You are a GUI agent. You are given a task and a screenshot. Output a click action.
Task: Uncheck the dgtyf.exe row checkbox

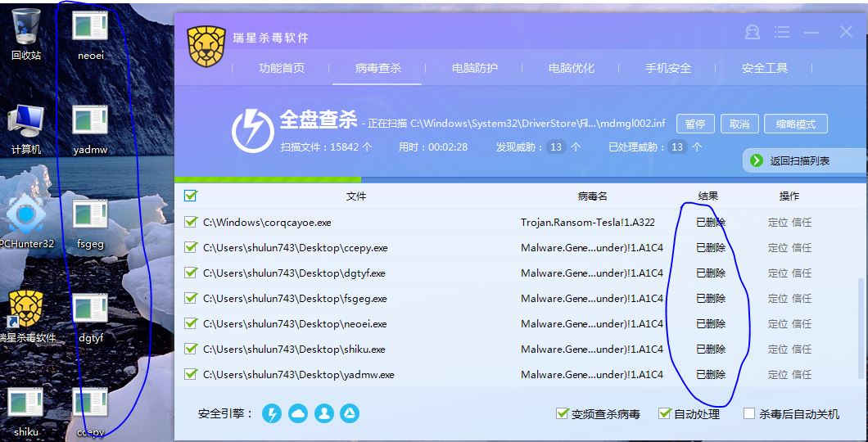coord(191,273)
